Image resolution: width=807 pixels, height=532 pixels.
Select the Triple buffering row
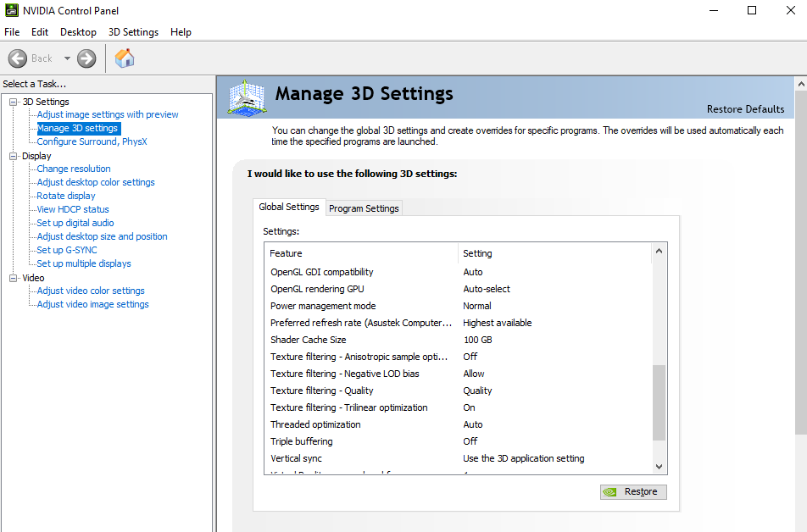(458, 441)
